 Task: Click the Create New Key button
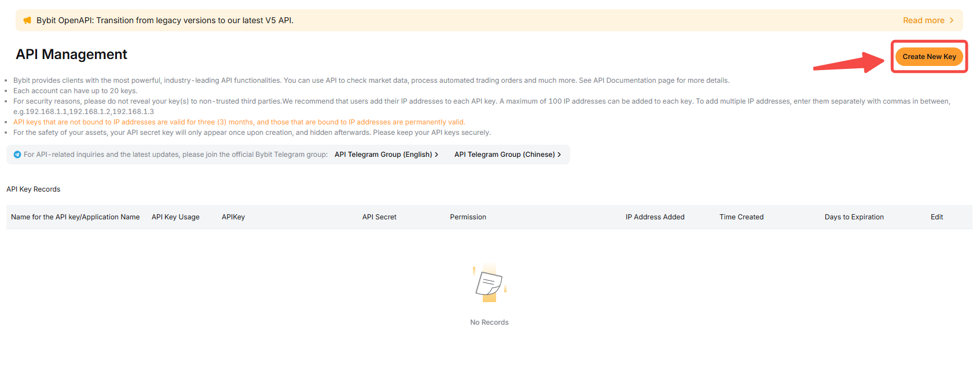point(928,57)
